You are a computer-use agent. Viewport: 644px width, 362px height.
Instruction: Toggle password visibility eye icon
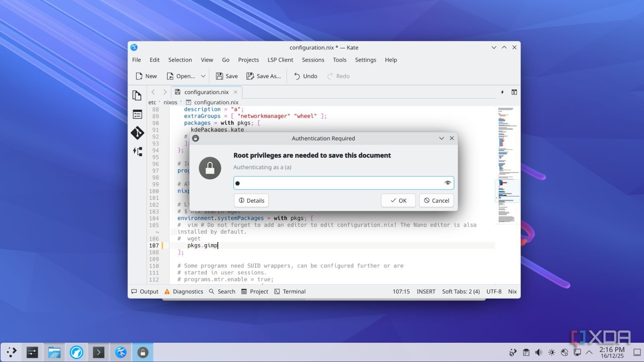point(448,183)
